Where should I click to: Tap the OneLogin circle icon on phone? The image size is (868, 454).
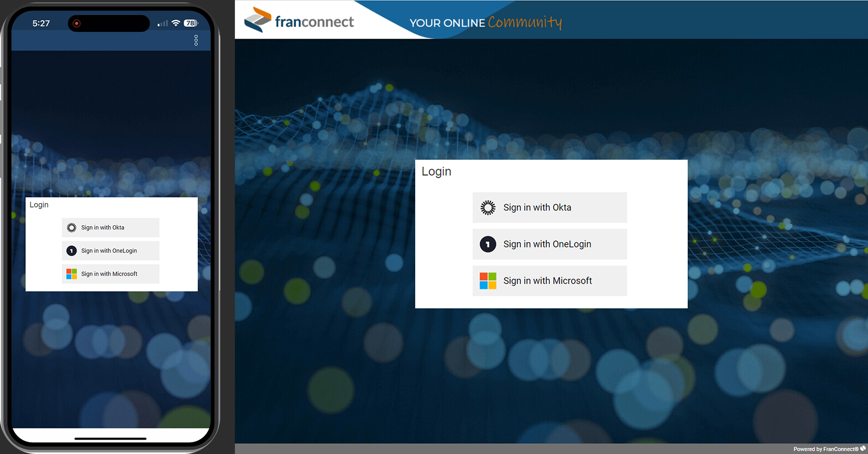[71, 251]
